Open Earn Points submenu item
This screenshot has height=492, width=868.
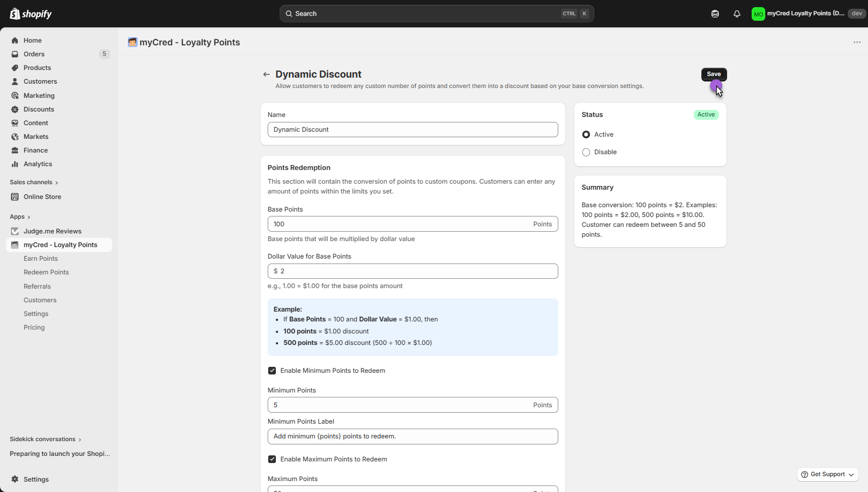click(40, 259)
